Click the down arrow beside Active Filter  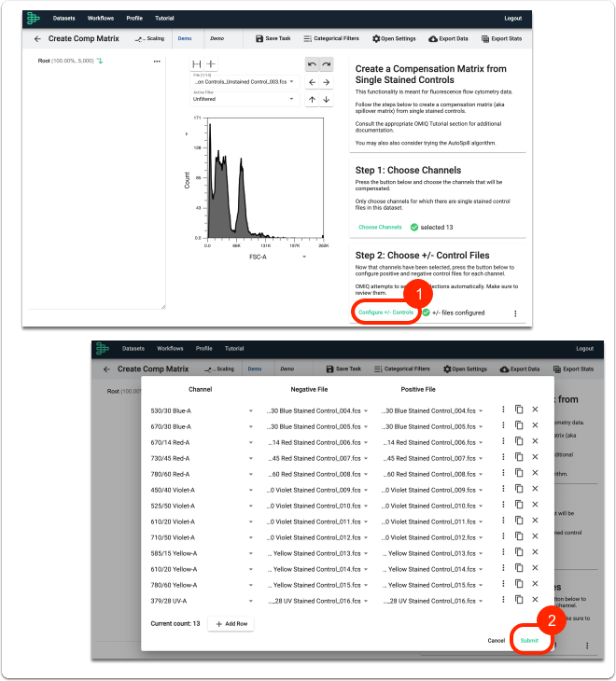(327, 100)
